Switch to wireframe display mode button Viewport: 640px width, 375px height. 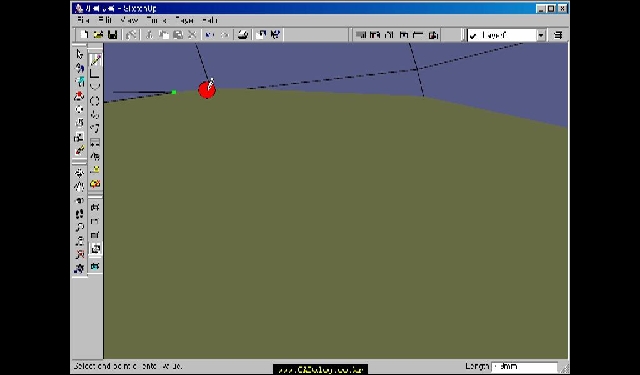tap(95, 207)
